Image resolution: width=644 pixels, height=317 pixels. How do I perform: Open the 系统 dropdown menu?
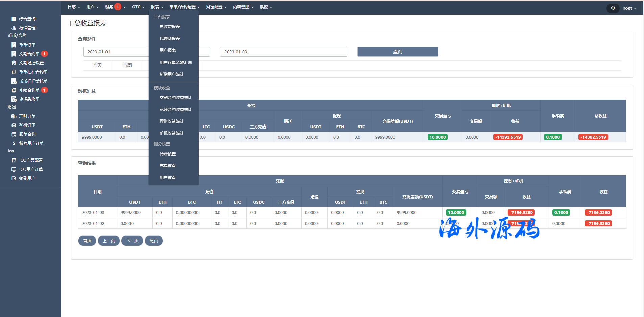point(266,7)
